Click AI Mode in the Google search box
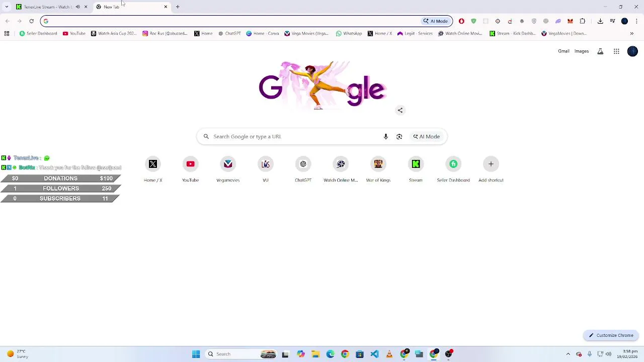Image resolution: width=644 pixels, height=362 pixels. coord(427,136)
